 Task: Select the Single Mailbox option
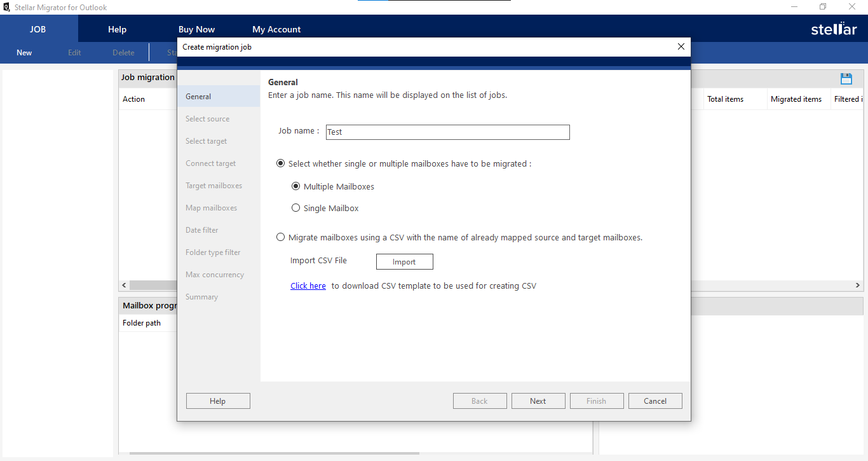295,208
